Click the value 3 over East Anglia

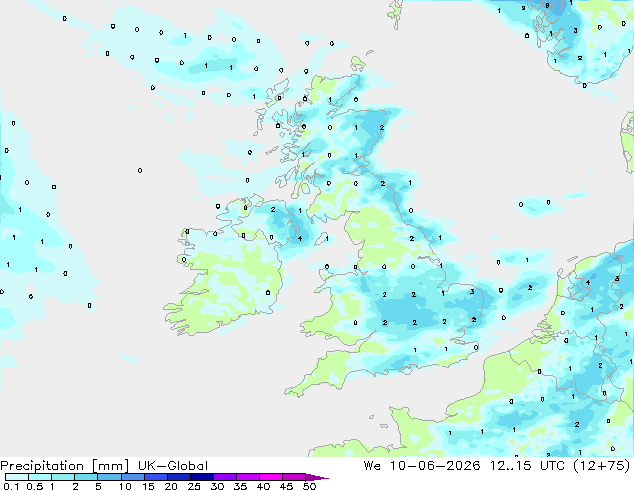click(472, 291)
